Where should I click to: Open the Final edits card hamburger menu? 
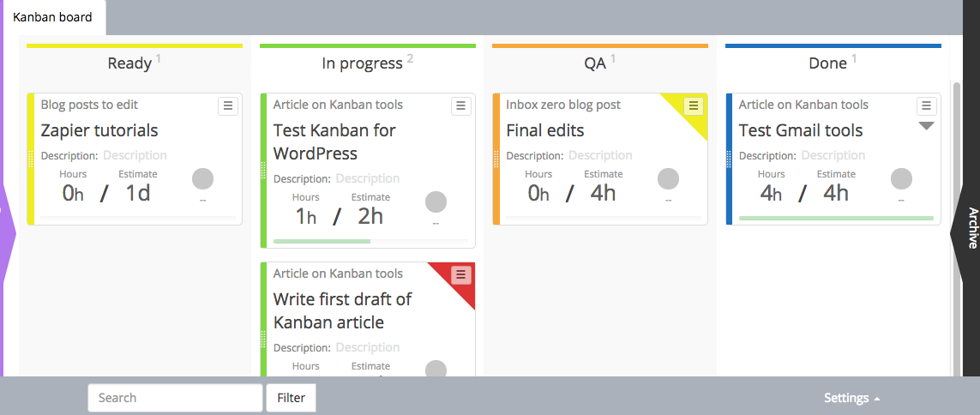click(x=693, y=106)
